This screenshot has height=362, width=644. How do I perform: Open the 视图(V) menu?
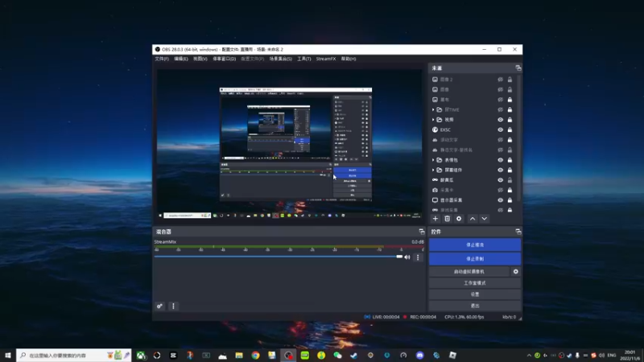click(x=200, y=59)
